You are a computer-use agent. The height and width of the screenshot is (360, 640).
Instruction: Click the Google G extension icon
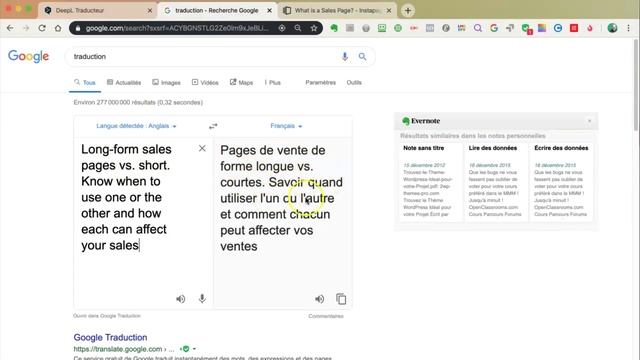tap(494, 28)
